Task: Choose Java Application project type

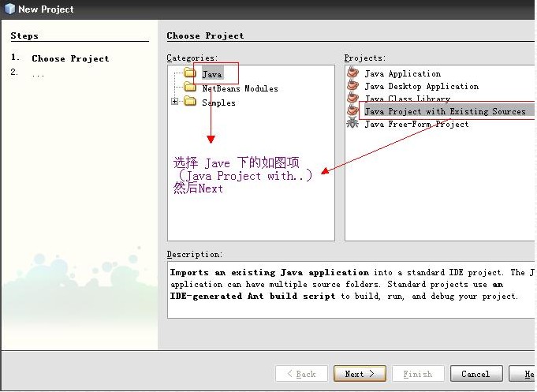Action: (403, 73)
